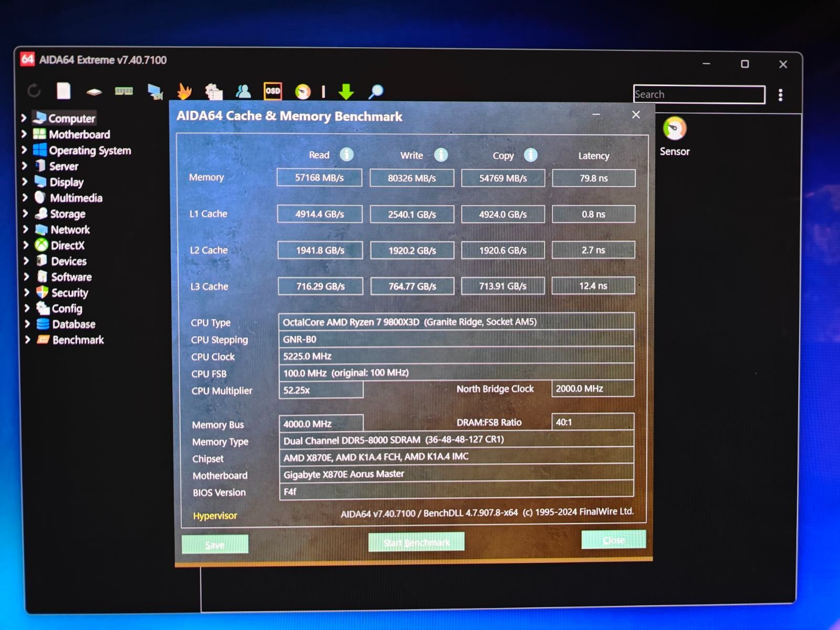Open the sensor gauge toolbar icon
Screen dimensions: 840x630
tap(302, 92)
